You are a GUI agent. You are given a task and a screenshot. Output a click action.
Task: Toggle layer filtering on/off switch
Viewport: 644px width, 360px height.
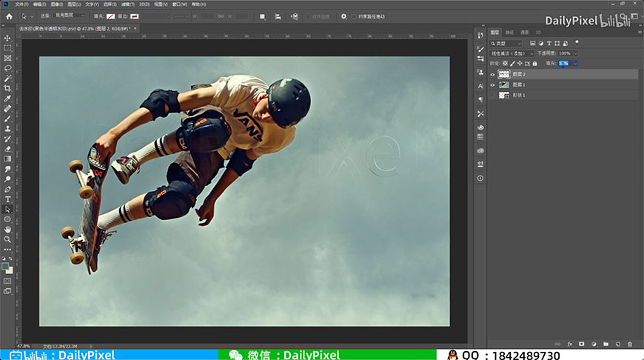(x=577, y=42)
